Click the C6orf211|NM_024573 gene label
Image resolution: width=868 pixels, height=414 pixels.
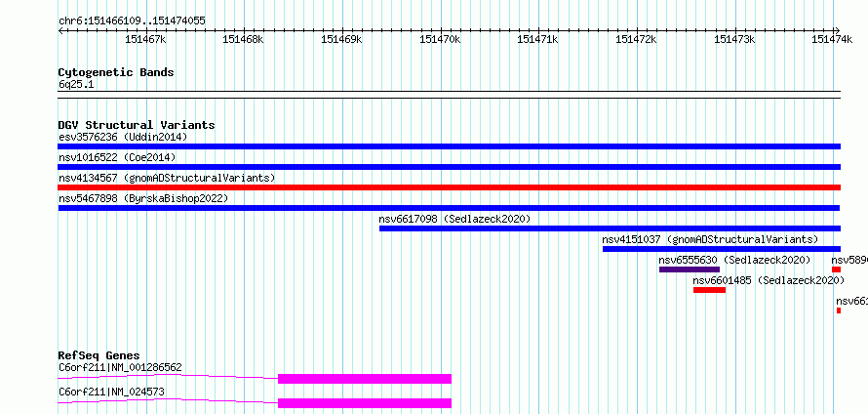tap(111, 393)
